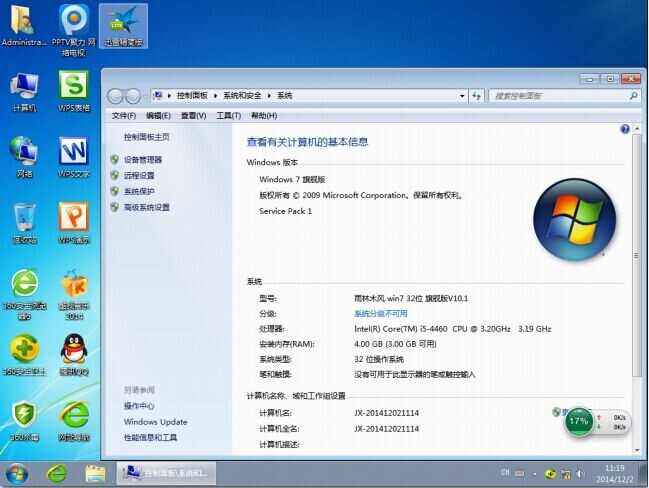Open Windows Update link
Screen dimensions: 649x488
[155, 422]
